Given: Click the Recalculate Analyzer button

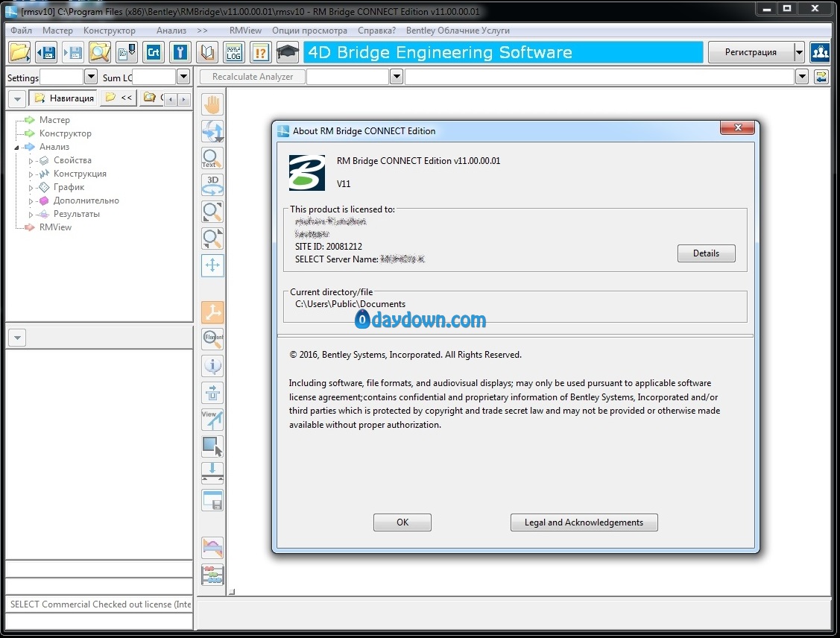Looking at the screenshot, I should click(253, 77).
